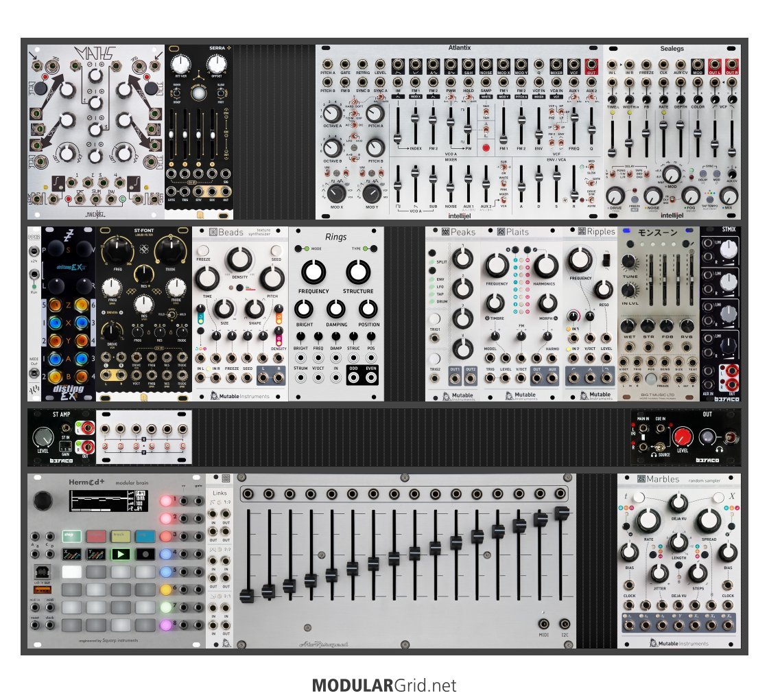Push the Peaks TRIG1 button
This screenshot has width=769, height=700.
point(434,318)
